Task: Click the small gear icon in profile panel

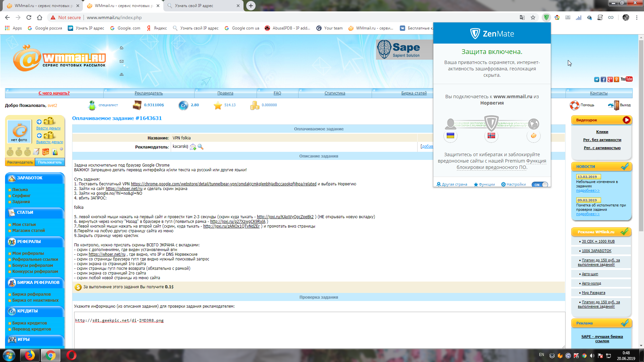Action: click(x=61, y=149)
